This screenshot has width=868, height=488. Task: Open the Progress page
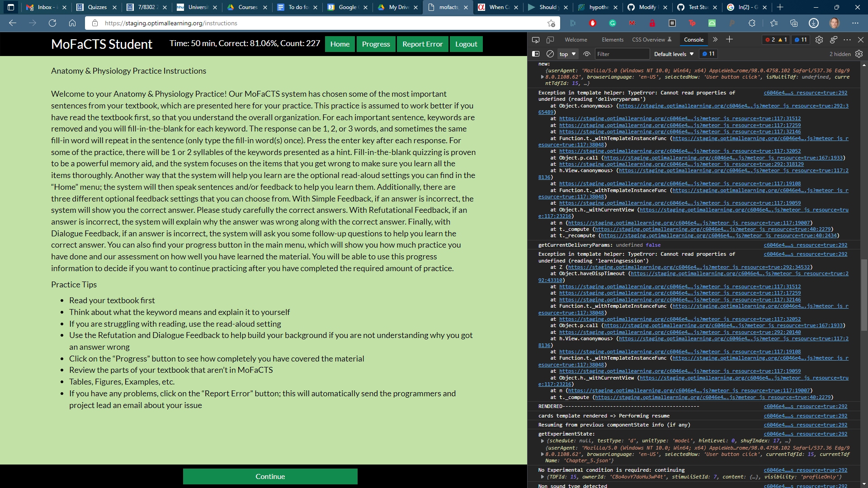(376, 44)
